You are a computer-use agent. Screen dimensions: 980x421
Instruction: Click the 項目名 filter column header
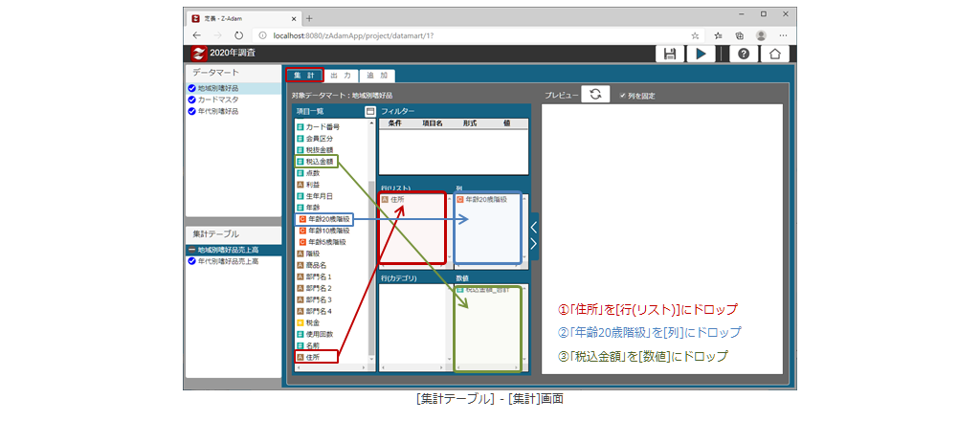(x=433, y=123)
